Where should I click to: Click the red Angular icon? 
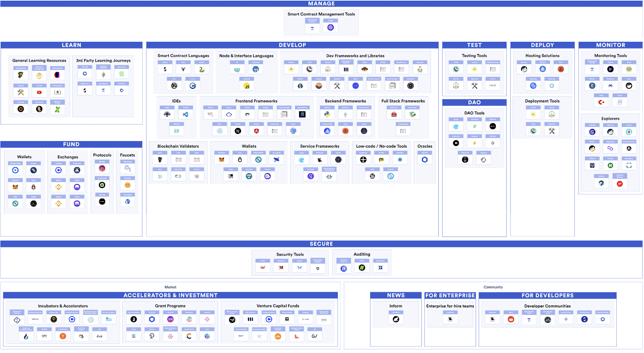pyautogui.click(x=256, y=131)
